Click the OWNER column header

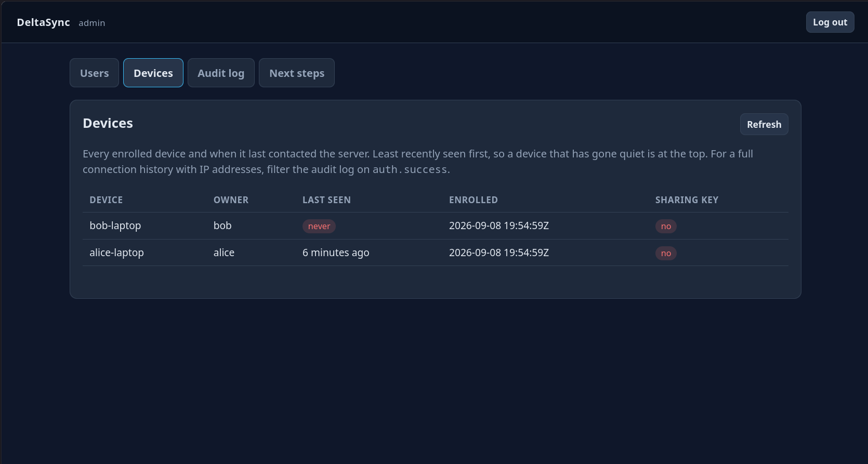coord(231,200)
